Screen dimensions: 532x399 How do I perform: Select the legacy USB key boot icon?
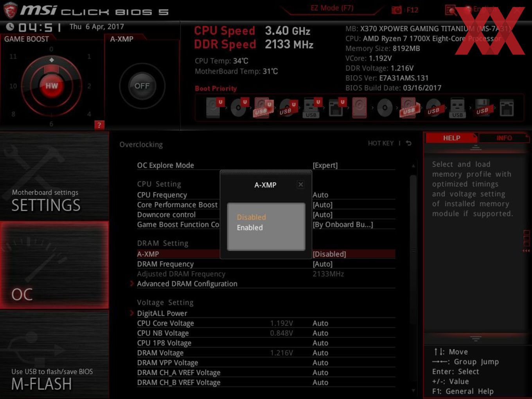click(458, 108)
